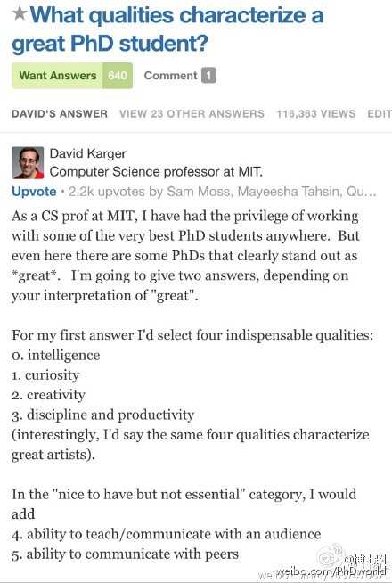This screenshot has height=583, width=392.
Task: Open the Comment link
Action: [170, 76]
